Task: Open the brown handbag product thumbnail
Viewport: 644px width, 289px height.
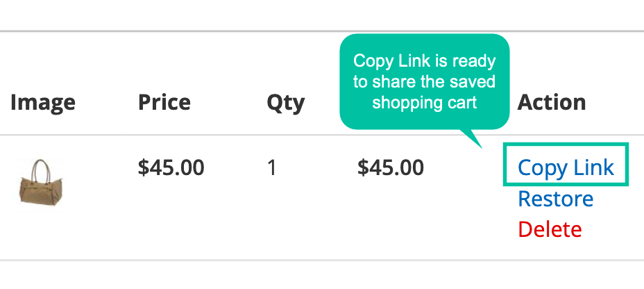Action: point(41,182)
